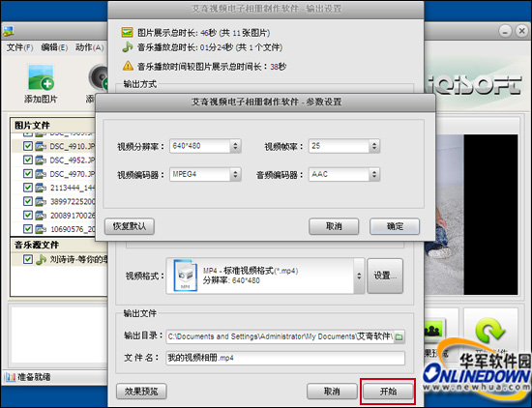The height and width of the screenshot is (408, 532).
Task: Uncheck the 刘诗诗 music file checkbox
Action: (x=27, y=259)
